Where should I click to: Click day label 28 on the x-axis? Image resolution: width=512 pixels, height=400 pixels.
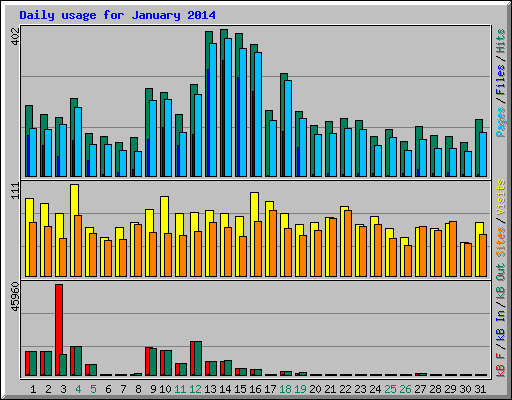(x=435, y=389)
